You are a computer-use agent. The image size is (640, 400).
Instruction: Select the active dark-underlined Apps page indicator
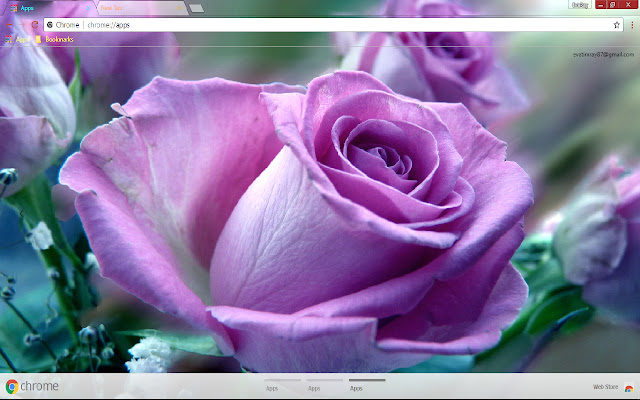[367, 385]
